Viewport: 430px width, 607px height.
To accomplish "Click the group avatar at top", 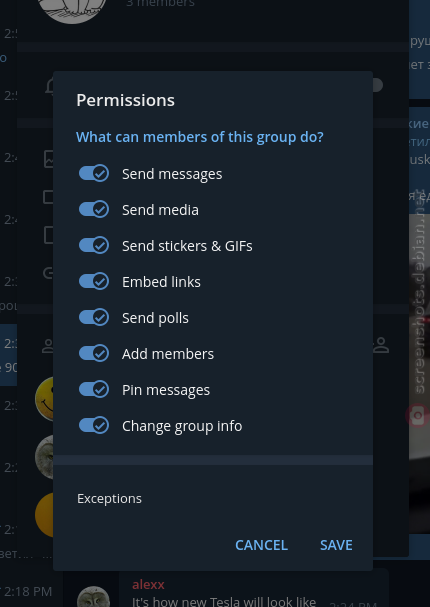I will click(x=72, y=11).
